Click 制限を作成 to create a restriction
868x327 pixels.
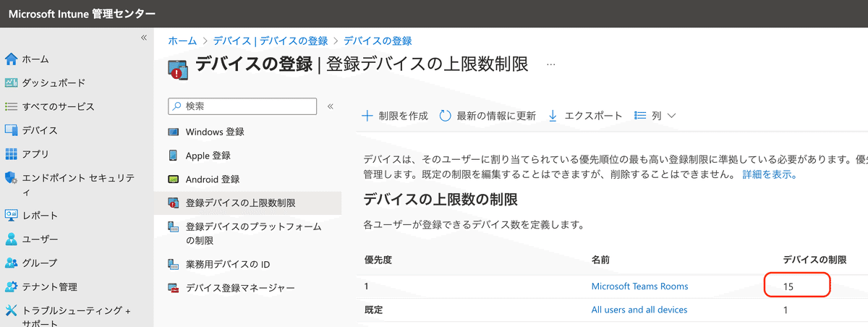pos(395,116)
